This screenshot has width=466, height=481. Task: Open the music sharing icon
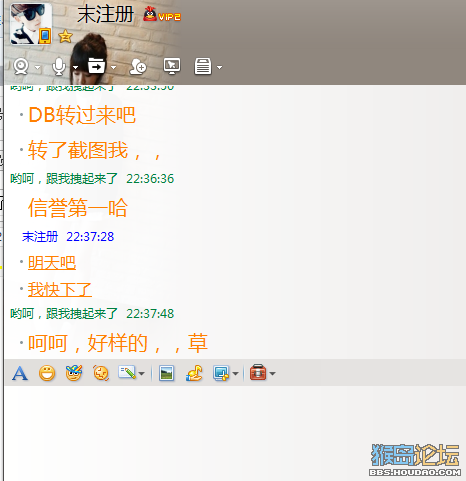(x=194, y=373)
